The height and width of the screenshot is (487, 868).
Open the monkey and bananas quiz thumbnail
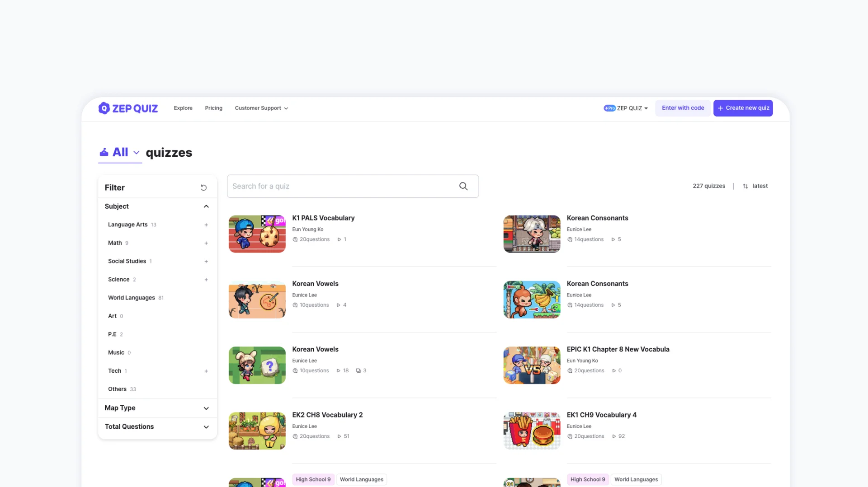[x=532, y=300]
